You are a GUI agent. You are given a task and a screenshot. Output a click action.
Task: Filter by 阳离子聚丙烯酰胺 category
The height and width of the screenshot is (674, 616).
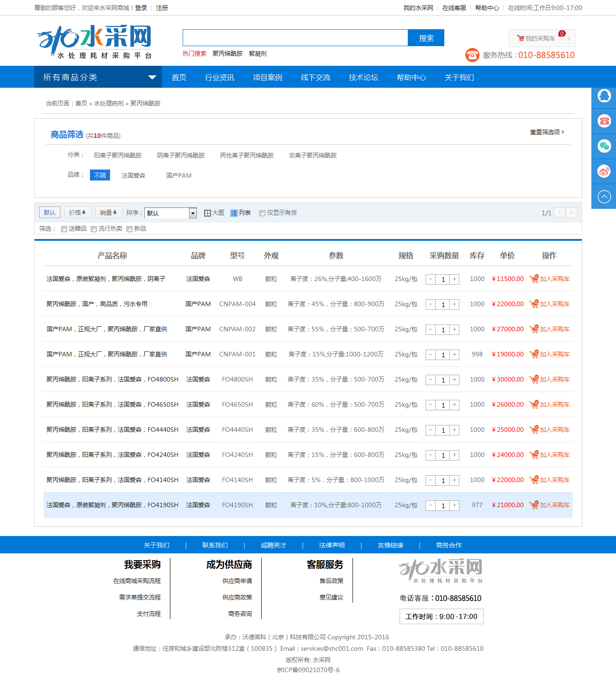(x=118, y=155)
